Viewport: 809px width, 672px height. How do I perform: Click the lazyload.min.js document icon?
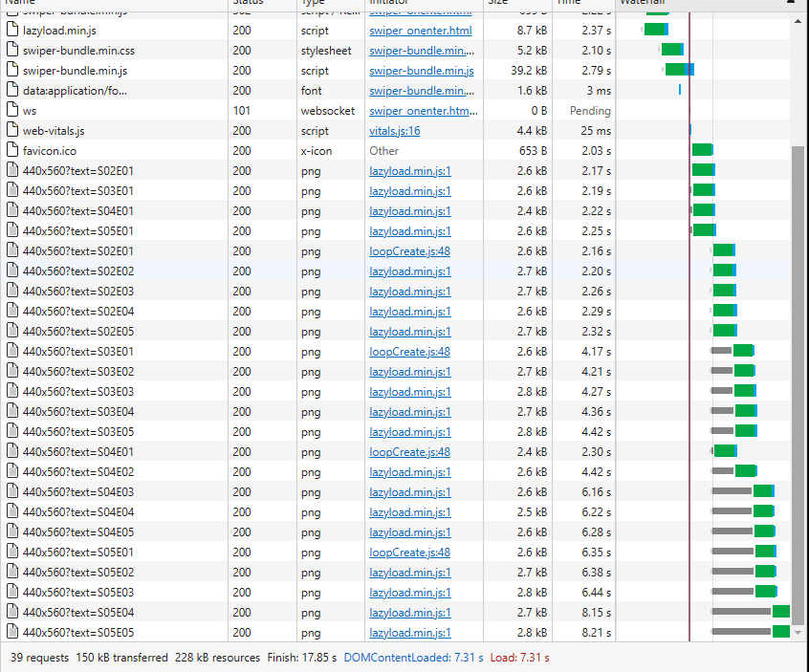point(12,30)
